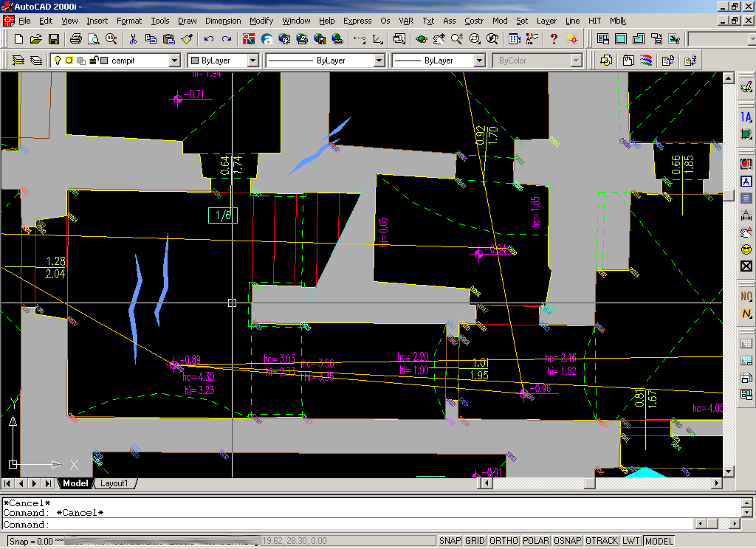Paste from clipboard icon
Viewport: 756px width, 549px height.
(x=169, y=39)
